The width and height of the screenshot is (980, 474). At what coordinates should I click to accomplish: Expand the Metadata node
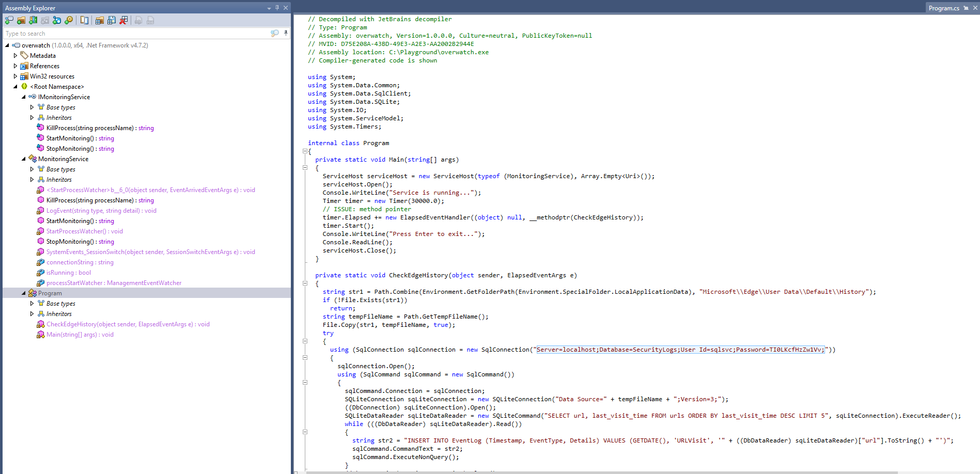[x=15, y=56]
